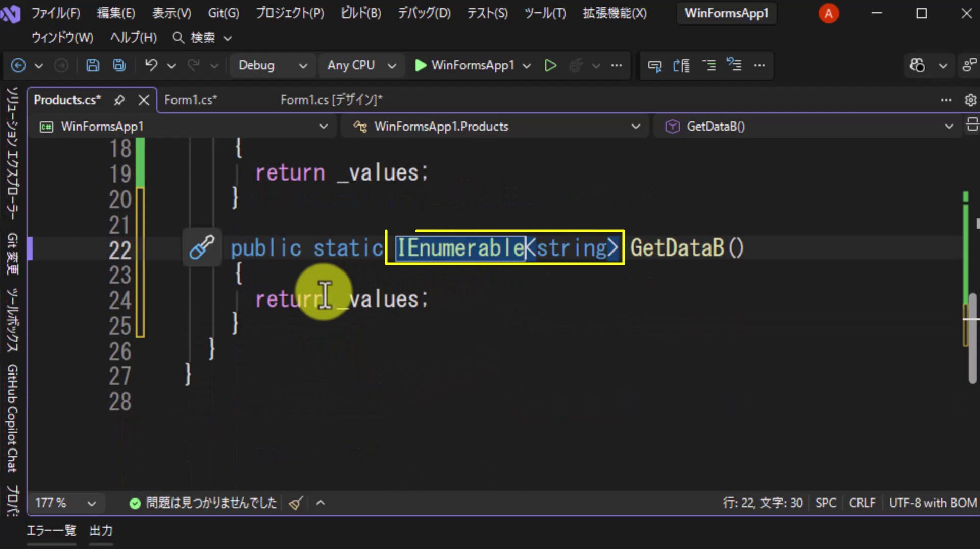This screenshot has height=549, width=980.
Task: Click the 問題は見つかりませんでした status indicator
Action: pyautogui.click(x=203, y=503)
